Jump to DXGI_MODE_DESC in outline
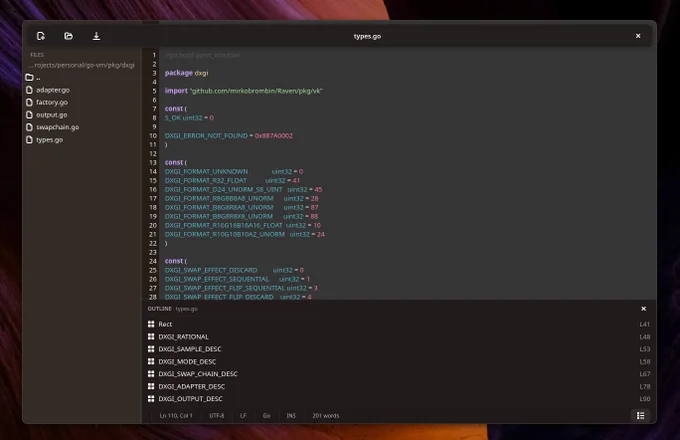 399,362
